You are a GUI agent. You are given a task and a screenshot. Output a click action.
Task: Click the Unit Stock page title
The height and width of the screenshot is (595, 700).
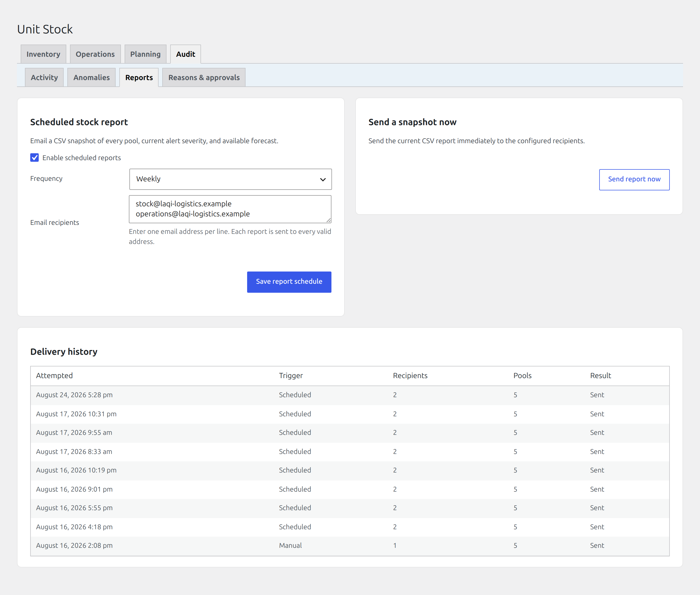(x=45, y=29)
